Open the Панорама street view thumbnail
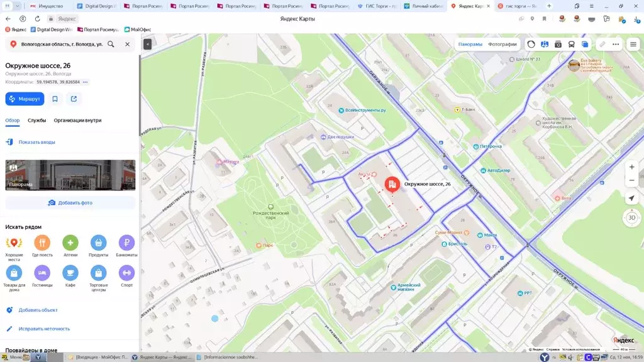This screenshot has width=644, height=362. tap(70, 175)
